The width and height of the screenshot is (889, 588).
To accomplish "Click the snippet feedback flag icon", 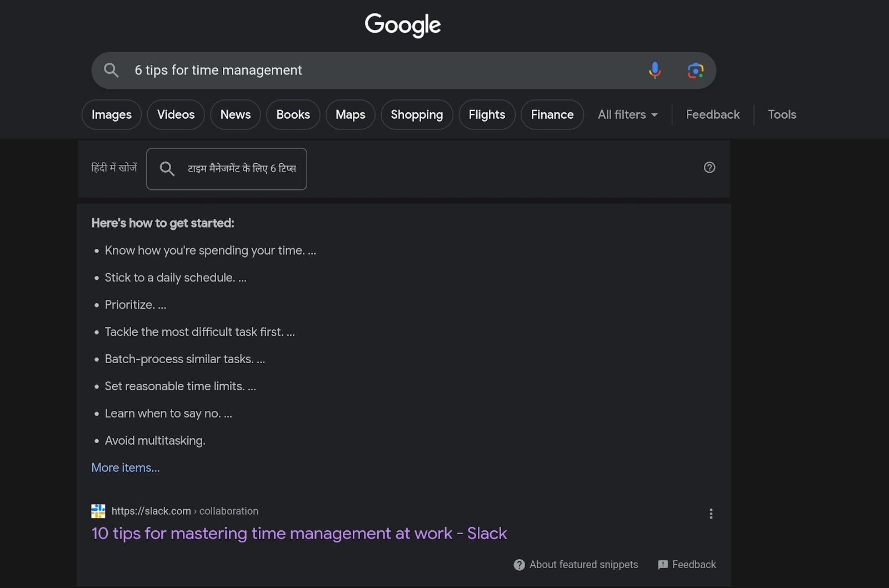I will point(662,565).
